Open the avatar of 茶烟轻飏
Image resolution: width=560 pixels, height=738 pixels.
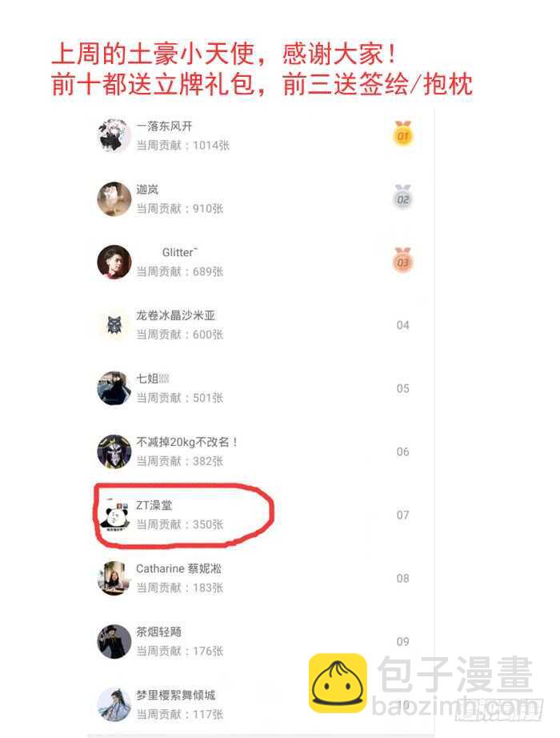coord(114,641)
